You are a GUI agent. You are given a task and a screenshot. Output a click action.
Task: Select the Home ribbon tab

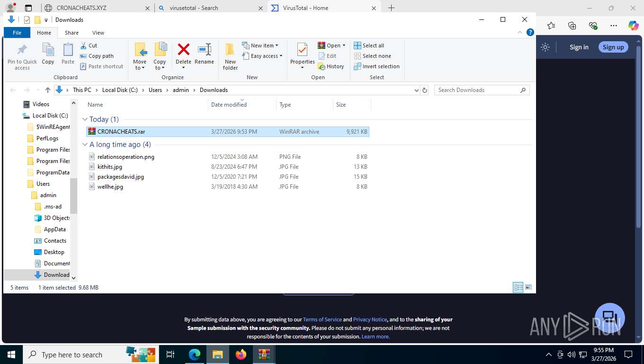[44, 33]
